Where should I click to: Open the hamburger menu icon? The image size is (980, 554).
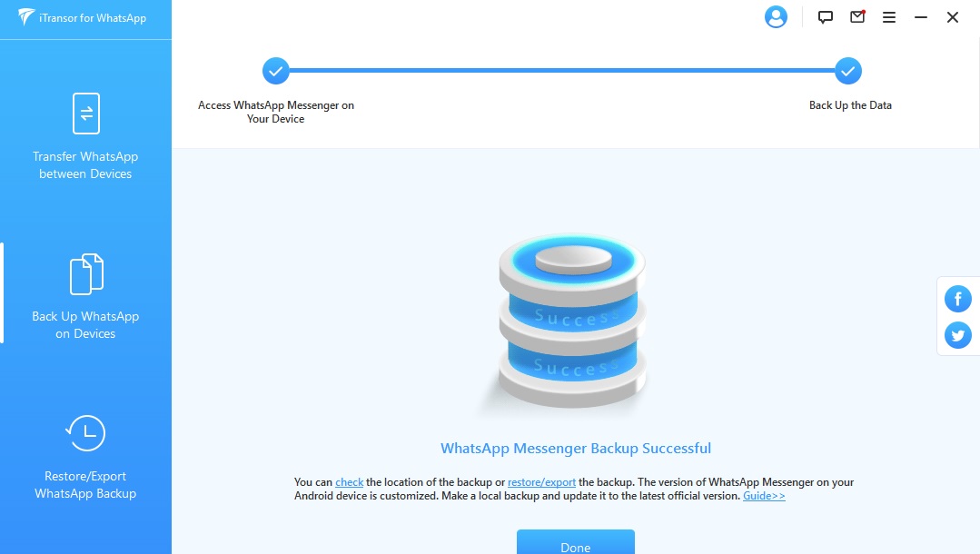pos(889,17)
